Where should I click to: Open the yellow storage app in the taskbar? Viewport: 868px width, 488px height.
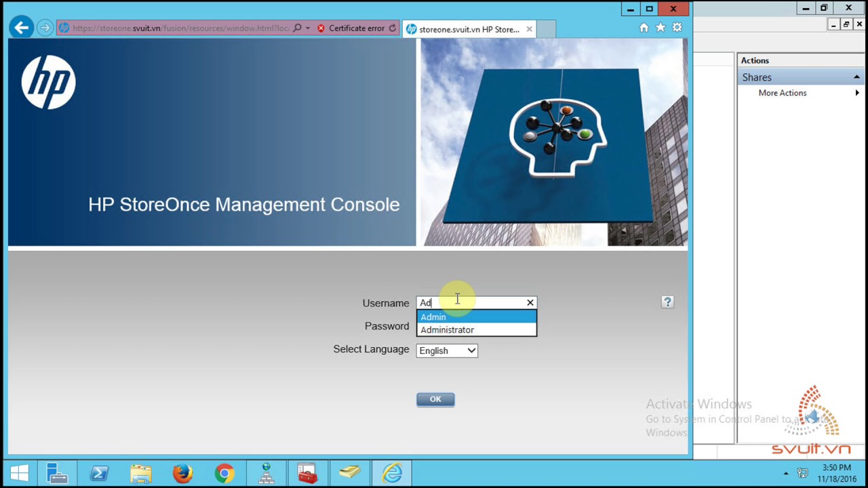click(349, 472)
